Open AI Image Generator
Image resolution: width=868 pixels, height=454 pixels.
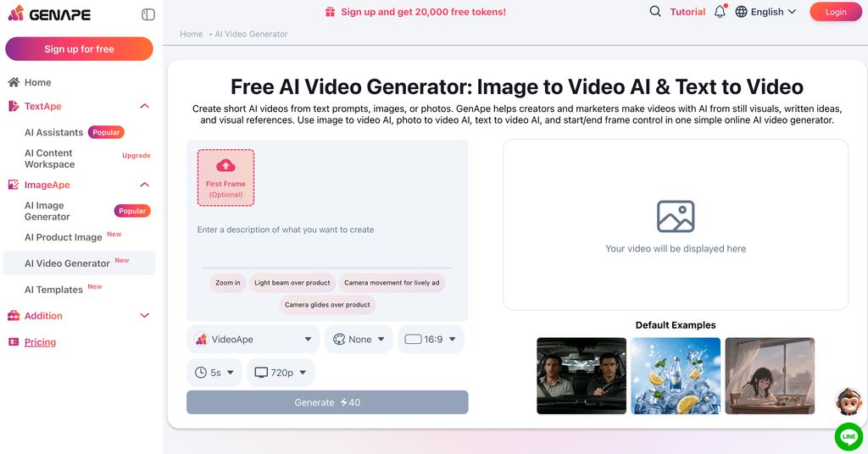[47, 211]
